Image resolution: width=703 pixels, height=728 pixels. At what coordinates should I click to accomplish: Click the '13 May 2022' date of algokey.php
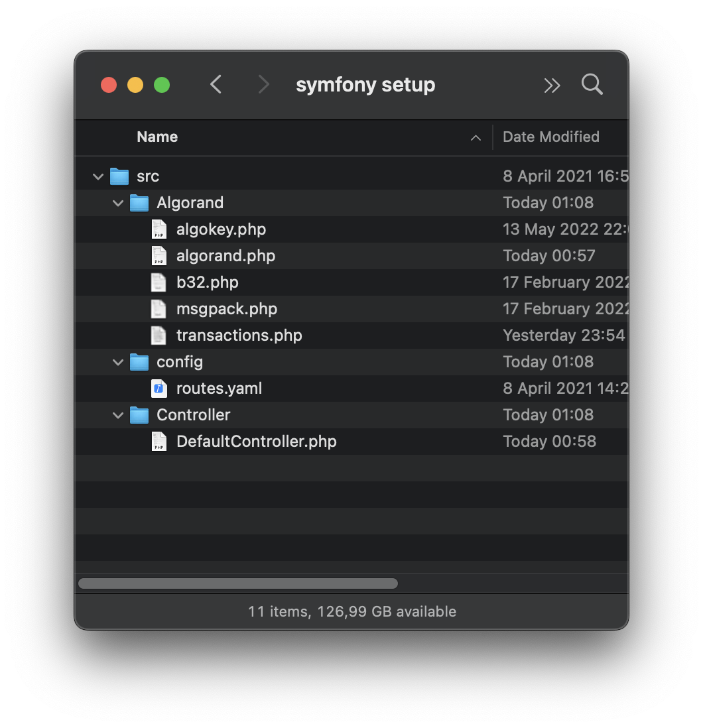click(550, 229)
